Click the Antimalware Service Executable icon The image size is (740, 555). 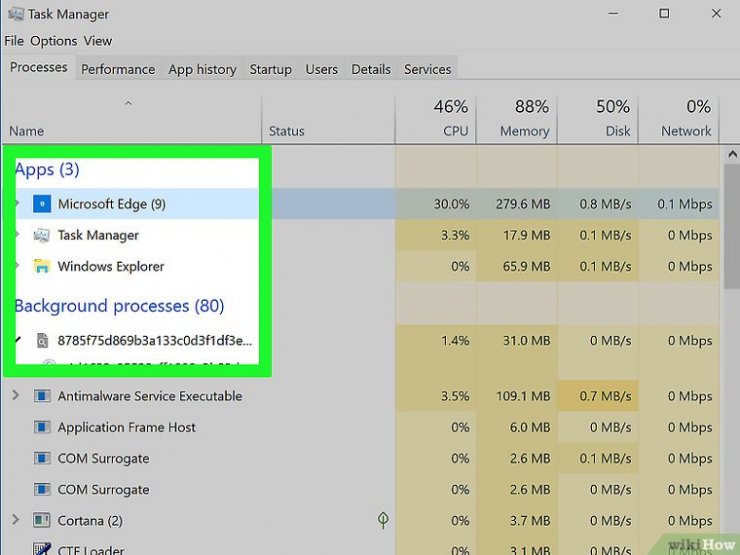[x=42, y=396]
